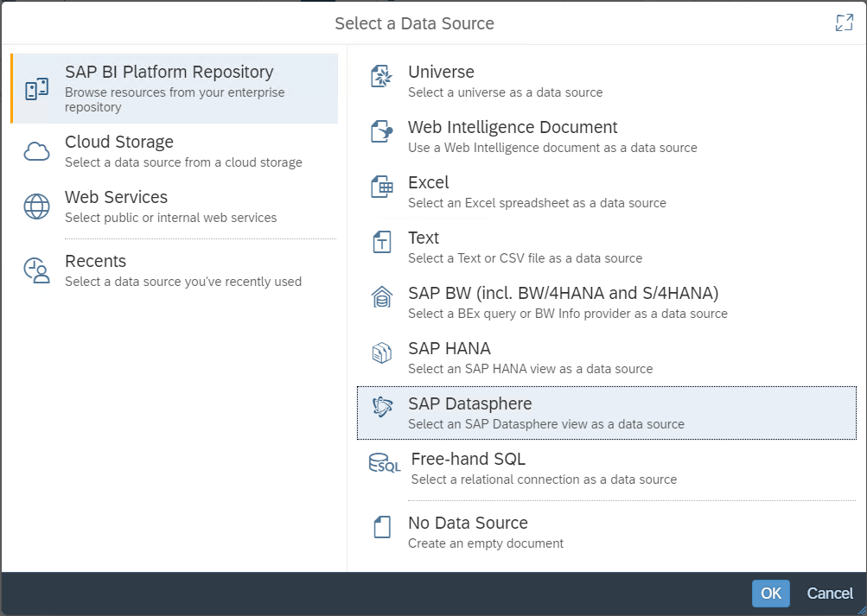Image resolution: width=867 pixels, height=616 pixels.
Task: Click 'Select an SAP Datasphere view as a data source'
Action: pos(546,423)
